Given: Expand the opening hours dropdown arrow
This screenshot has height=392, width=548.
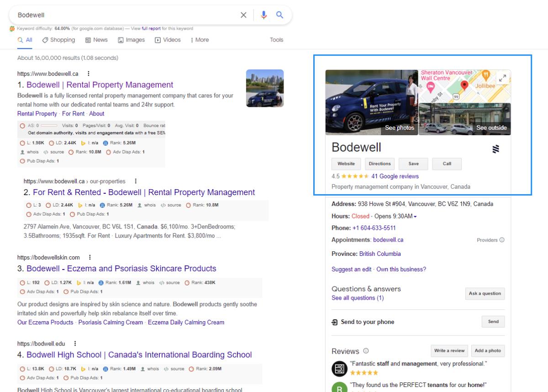Looking at the screenshot, I should [415, 216].
